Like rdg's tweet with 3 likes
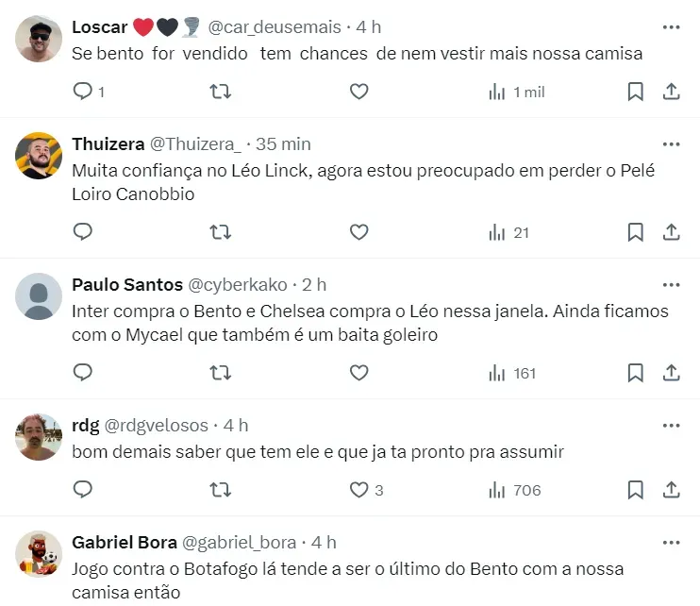The width and height of the screenshot is (700, 606). coord(358,490)
